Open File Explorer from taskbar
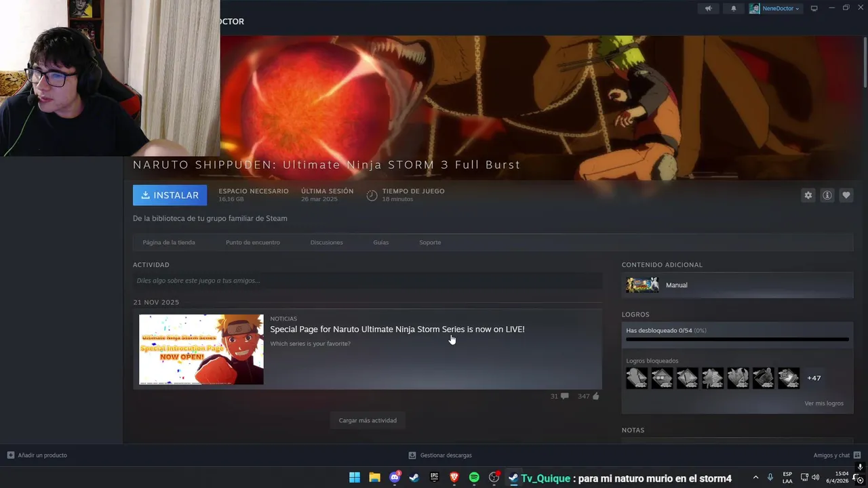868x488 pixels. point(374,478)
